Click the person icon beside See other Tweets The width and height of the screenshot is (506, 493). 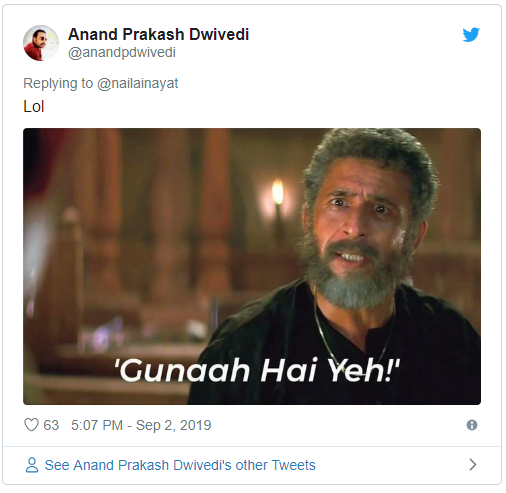tap(32, 465)
